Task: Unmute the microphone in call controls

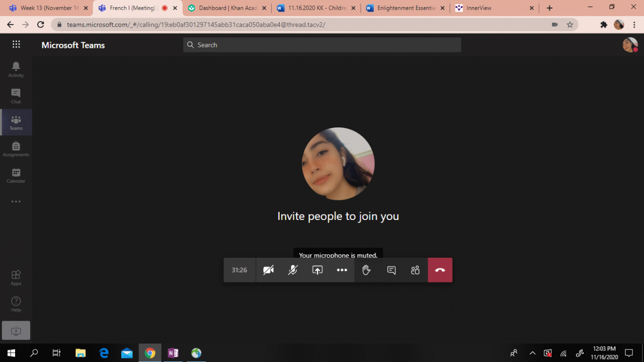Action: pos(293,270)
